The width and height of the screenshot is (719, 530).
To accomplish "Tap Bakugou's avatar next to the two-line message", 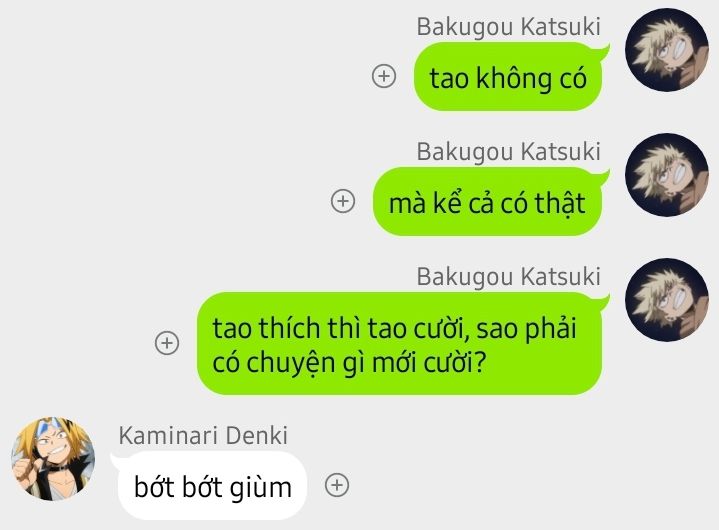I will (x=667, y=300).
